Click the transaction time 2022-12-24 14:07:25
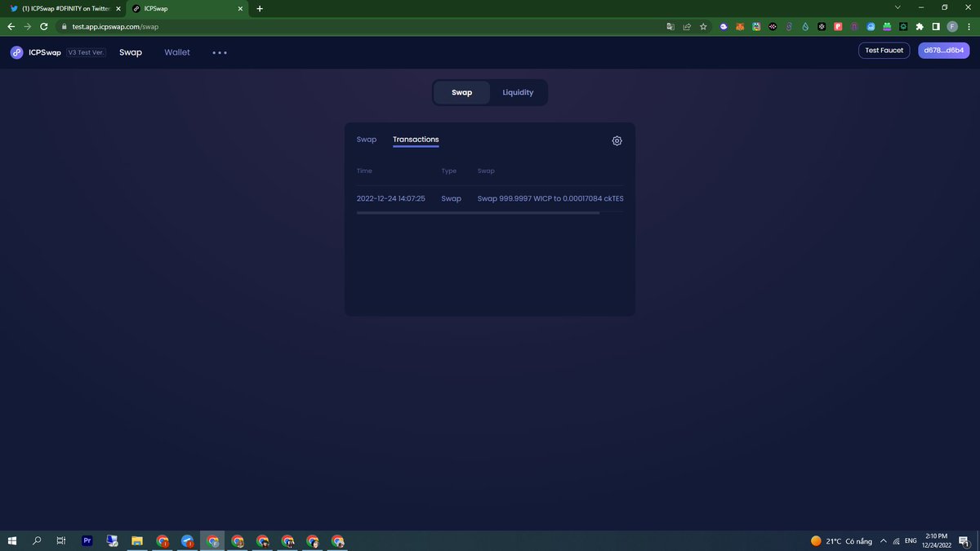The height and width of the screenshot is (551, 980). click(391, 198)
